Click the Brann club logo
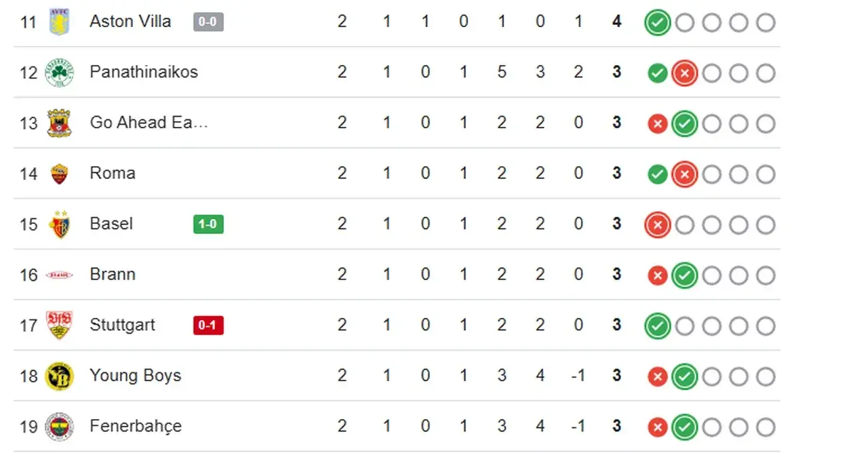The width and height of the screenshot is (868, 453). click(59, 275)
